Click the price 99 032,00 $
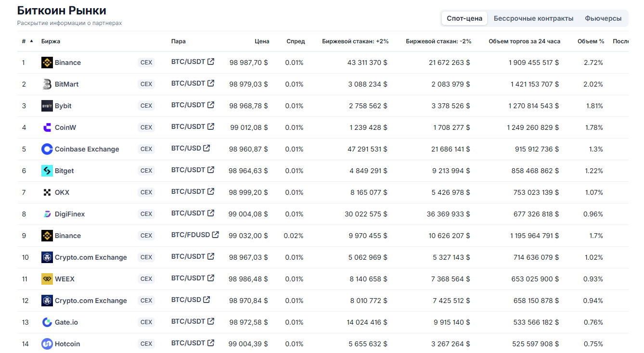 click(248, 236)
